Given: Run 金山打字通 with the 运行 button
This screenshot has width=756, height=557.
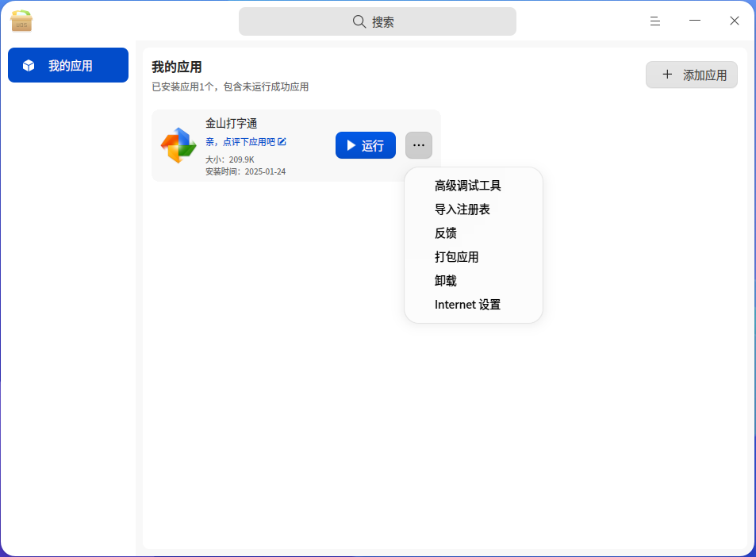Looking at the screenshot, I should click(x=366, y=145).
